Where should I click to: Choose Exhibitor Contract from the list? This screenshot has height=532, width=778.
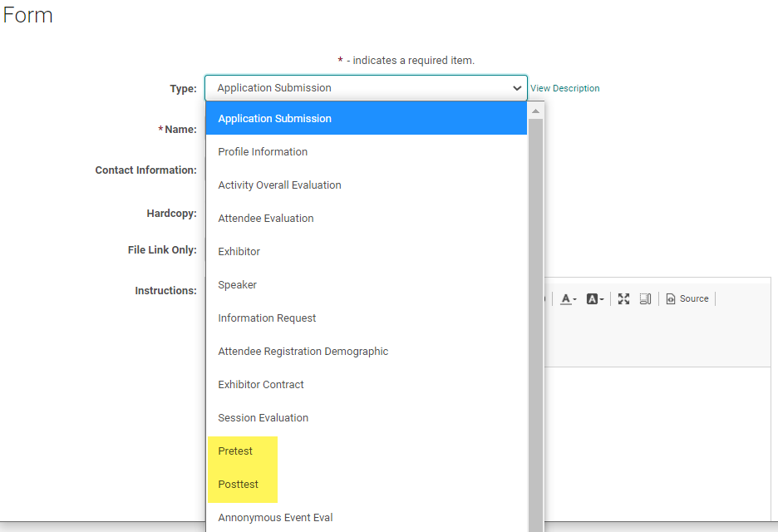click(261, 385)
